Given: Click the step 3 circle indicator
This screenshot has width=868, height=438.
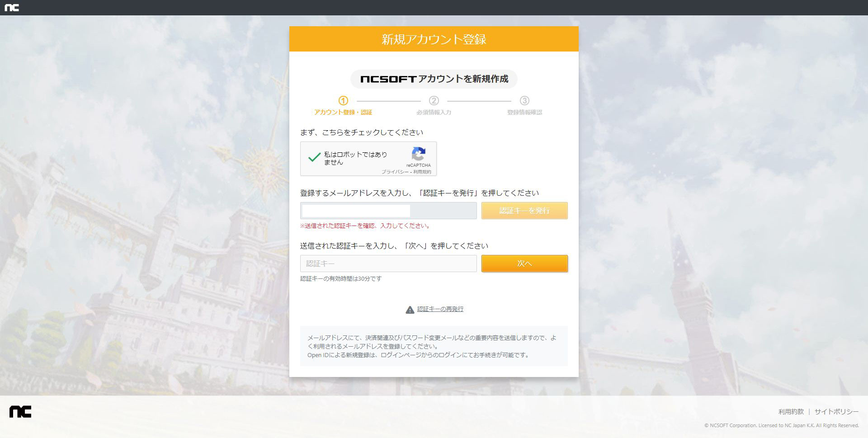Looking at the screenshot, I should (x=524, y=100).
